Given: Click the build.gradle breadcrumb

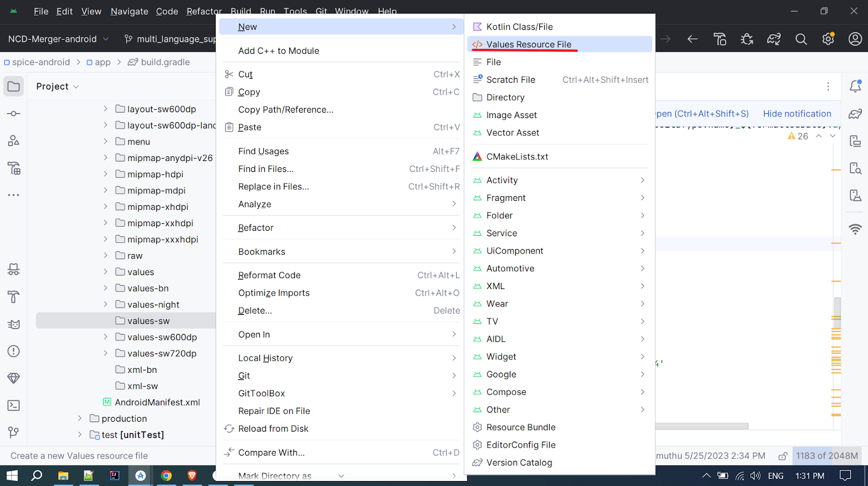Looking at the screenshot, I should 165,62.
